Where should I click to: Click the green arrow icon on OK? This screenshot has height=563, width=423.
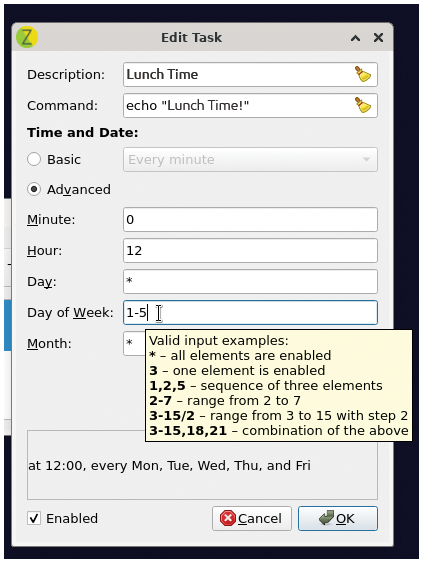(326, 518)
